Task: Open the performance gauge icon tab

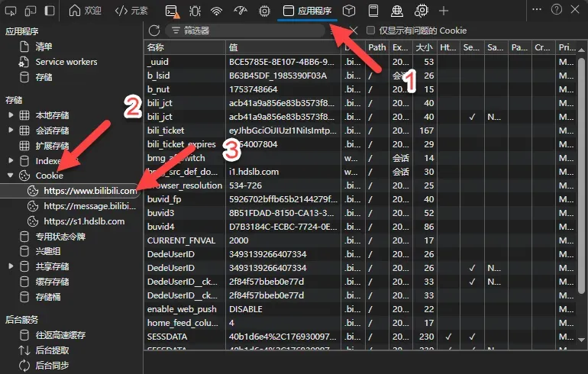Action: pyautogui.click(x=241, y=11)
